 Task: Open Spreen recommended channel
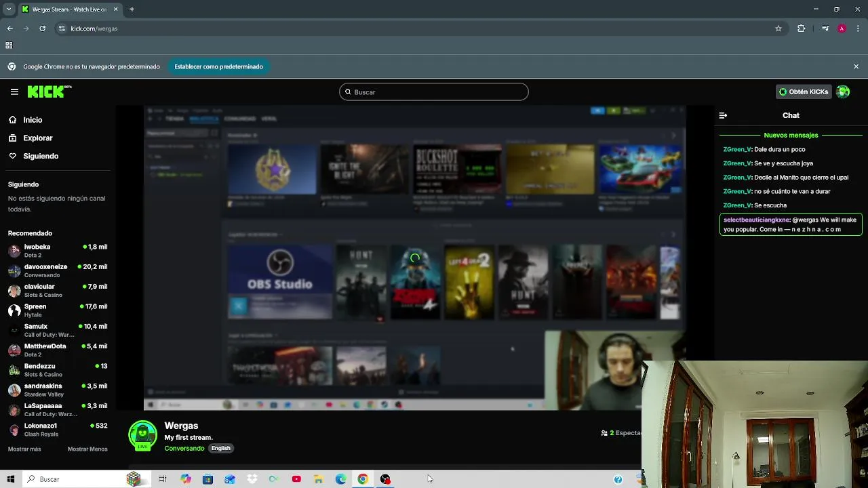[58, 310]
